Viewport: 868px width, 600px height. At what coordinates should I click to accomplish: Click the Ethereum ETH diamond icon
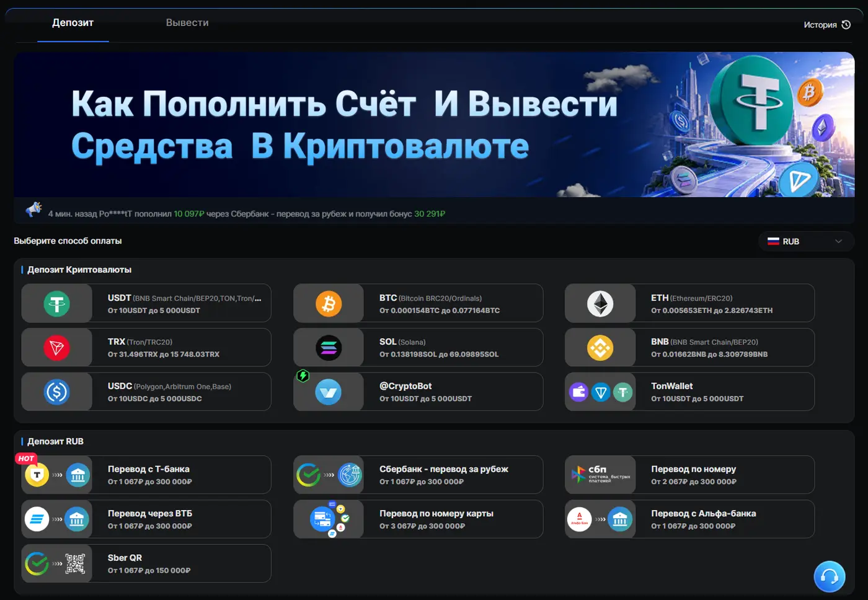click(x=600, y=304)
